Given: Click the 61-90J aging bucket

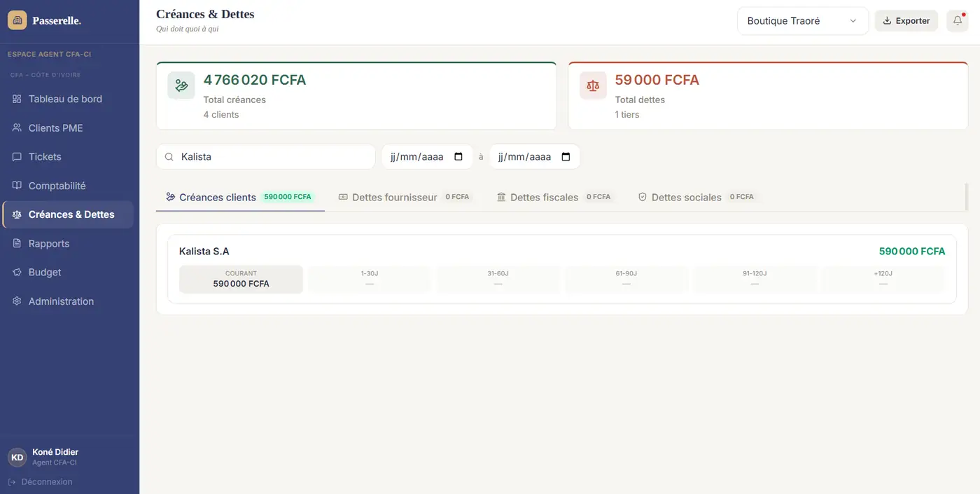Looking at the screenshot, I should click(x=626, y=279).
